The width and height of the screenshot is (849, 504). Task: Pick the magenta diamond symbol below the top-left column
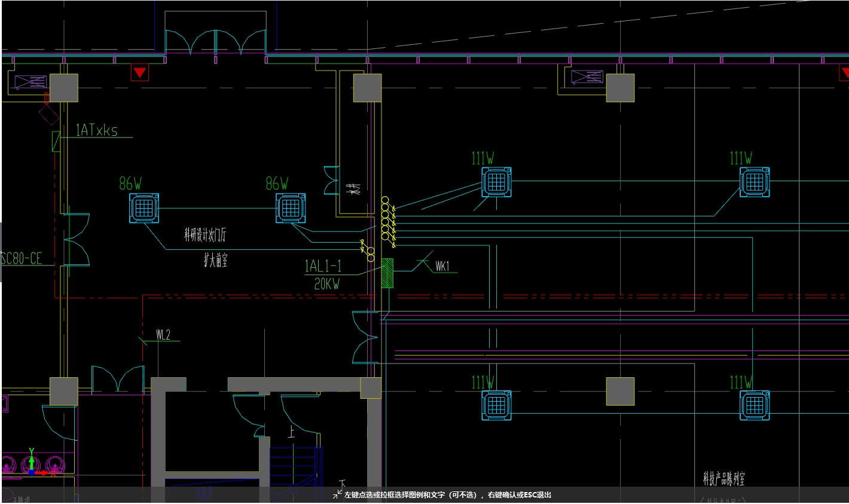tap(48, 114)
